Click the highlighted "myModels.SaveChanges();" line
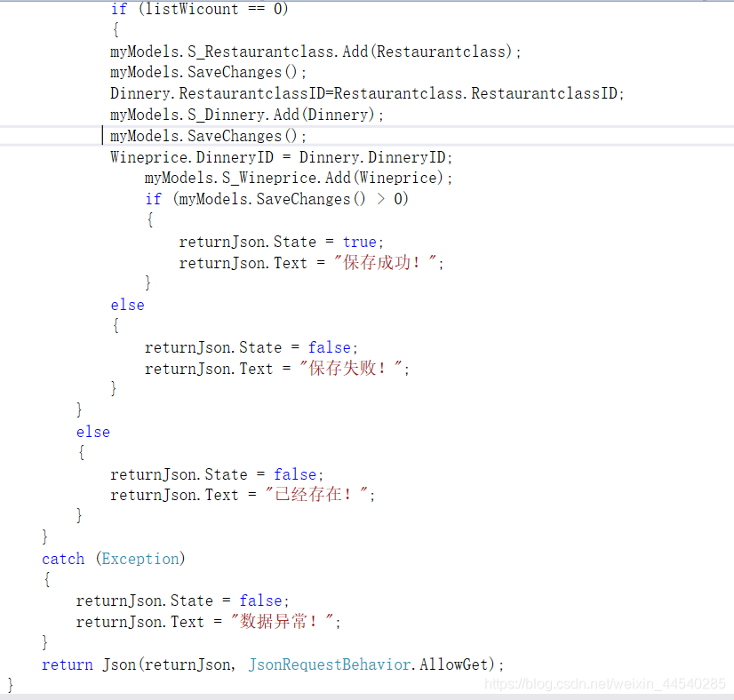The height and width of the screenshot is (700, 734). coord(208,136)
